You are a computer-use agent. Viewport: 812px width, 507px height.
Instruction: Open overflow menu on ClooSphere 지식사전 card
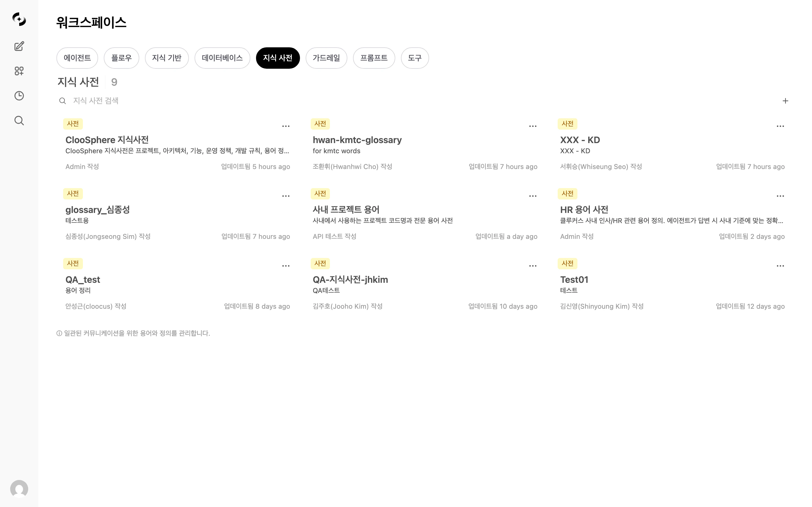(x=286, y=126)
